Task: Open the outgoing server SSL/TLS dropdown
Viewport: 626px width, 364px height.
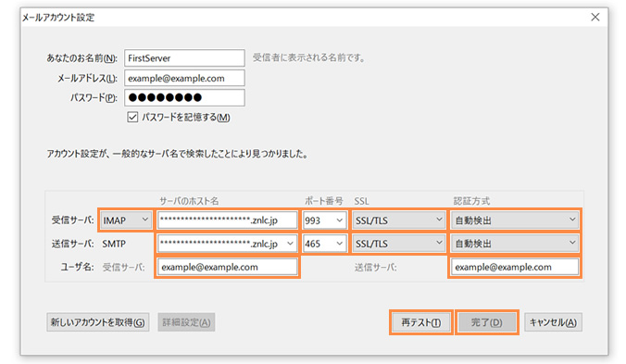Action: pos(399,244)
